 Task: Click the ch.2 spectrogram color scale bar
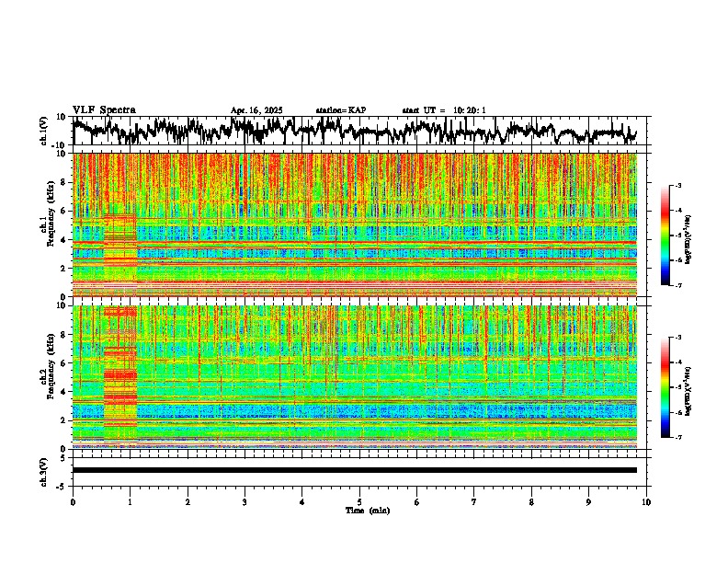[665, 387]
